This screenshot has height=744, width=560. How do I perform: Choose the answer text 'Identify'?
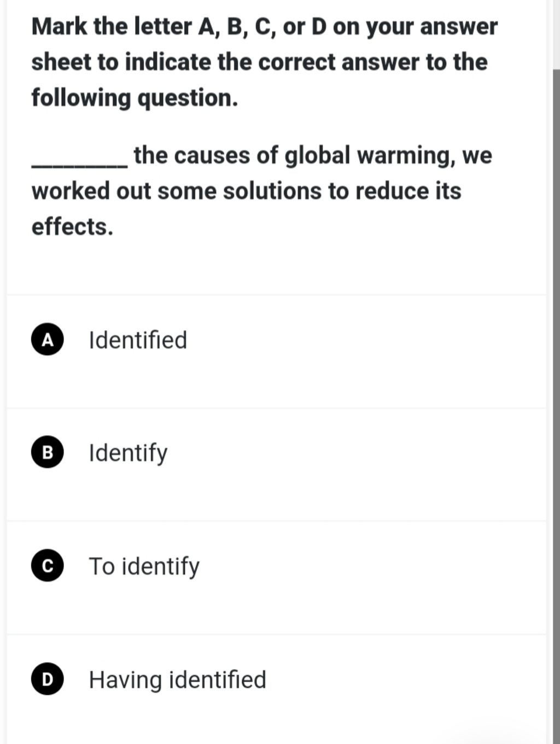point(128,454)
